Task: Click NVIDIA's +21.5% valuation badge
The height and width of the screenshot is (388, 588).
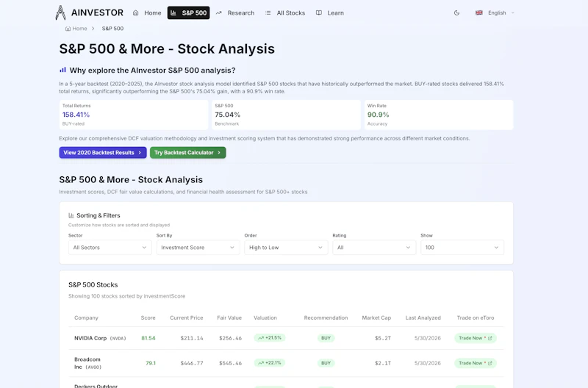Action: pyautogui.click(x=270, y=338)
